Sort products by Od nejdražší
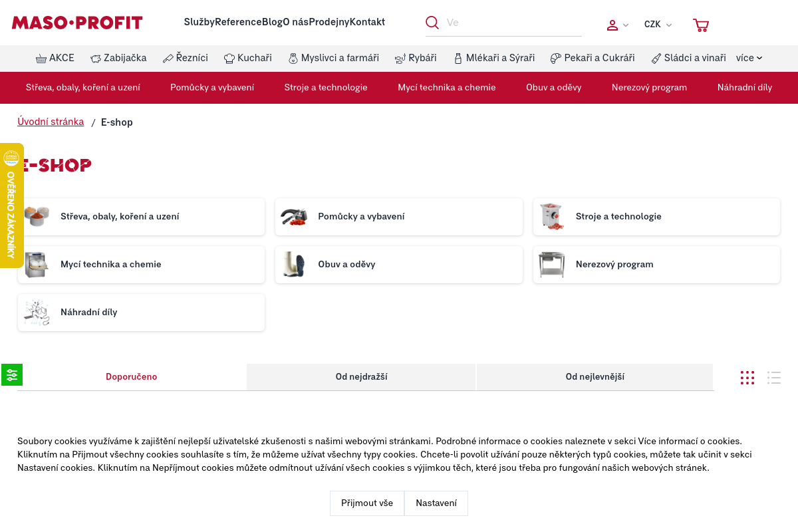Screen dimensions: 798x532 click(361, 377)
